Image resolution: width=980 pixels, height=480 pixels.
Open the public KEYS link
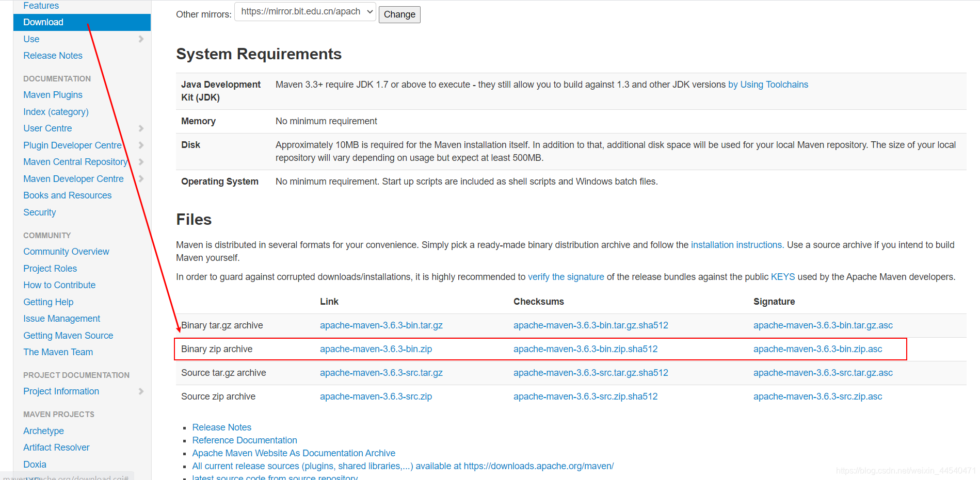(x=783, y=277)
